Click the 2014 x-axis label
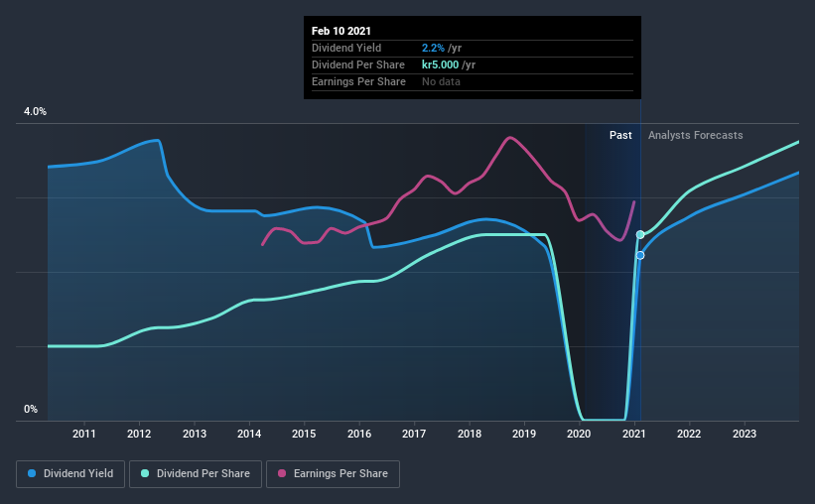Viewport: 815px width, 504px height. point(249,434)
